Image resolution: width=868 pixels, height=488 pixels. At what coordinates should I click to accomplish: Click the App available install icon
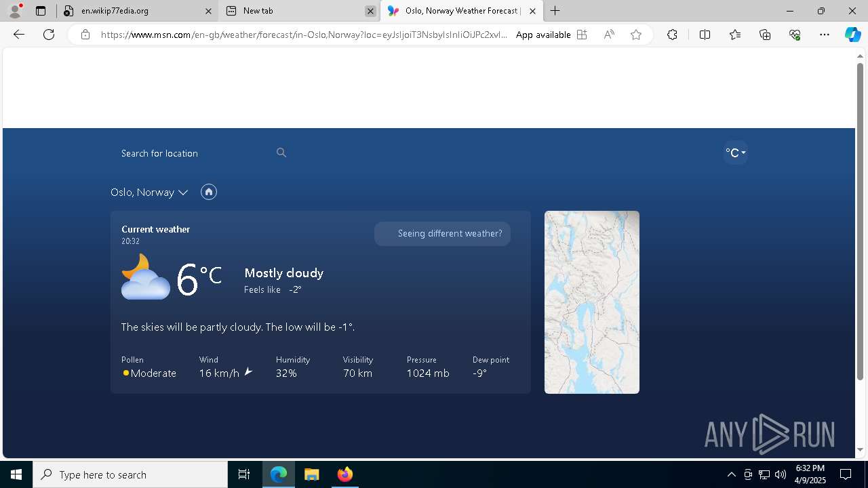point(582,35)
